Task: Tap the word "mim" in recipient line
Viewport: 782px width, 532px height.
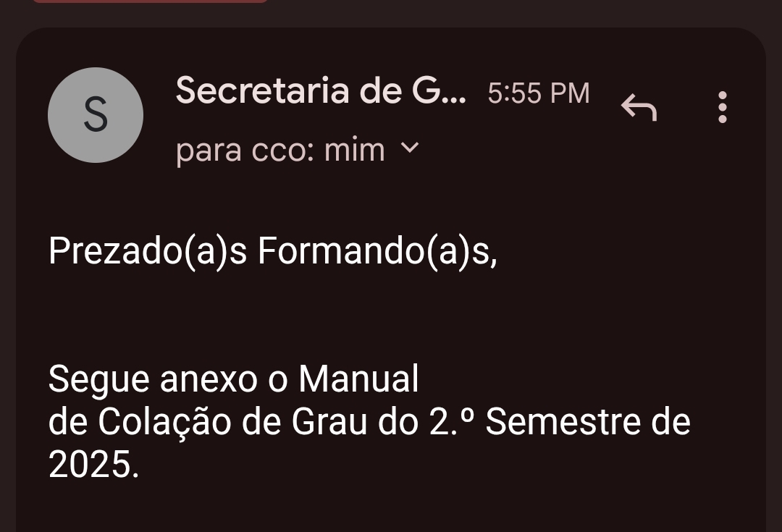Action: (355, 151)
